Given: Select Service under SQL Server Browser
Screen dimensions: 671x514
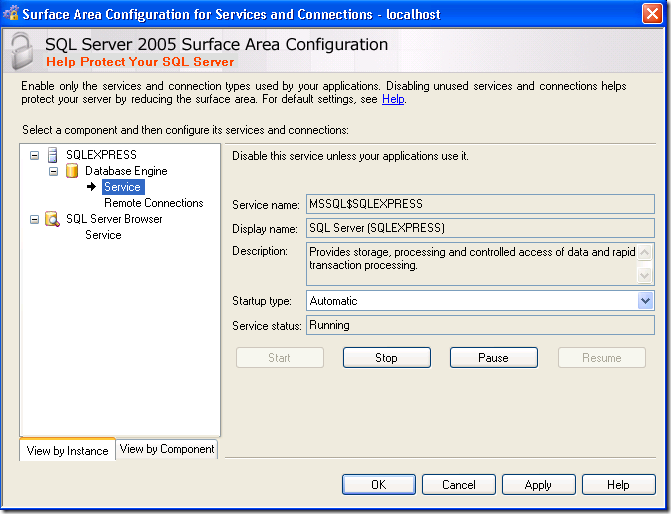Looking at the screenshot, I should 103,235.
